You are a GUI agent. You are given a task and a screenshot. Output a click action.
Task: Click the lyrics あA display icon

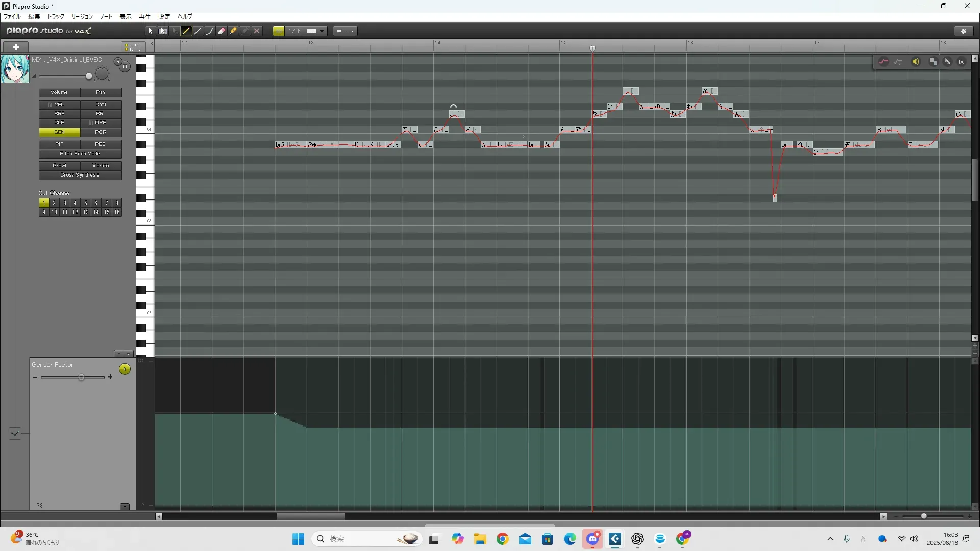pos(947,62)
